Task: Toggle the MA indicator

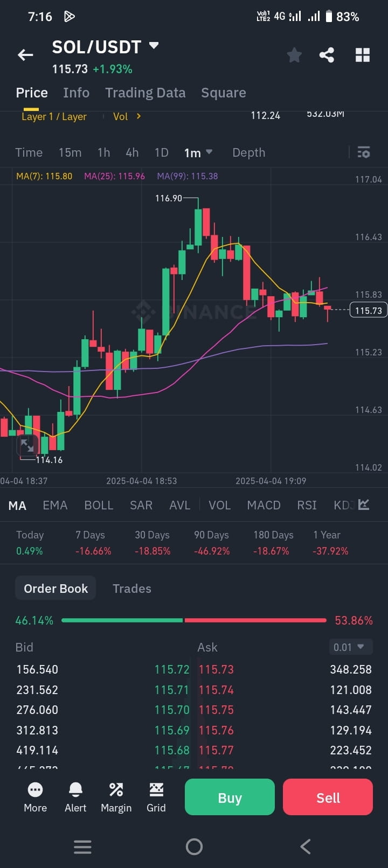Action: [x=17, y=506]
